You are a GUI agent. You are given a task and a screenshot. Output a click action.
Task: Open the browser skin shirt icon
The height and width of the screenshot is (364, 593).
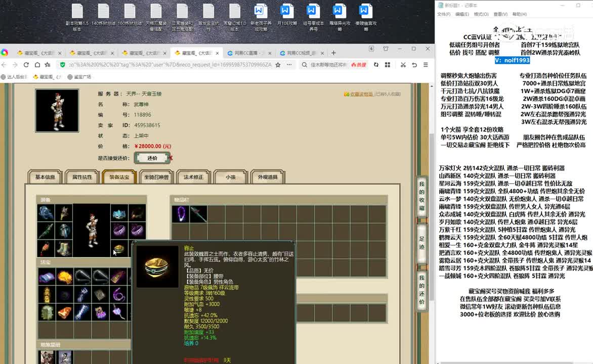point(386,49)
